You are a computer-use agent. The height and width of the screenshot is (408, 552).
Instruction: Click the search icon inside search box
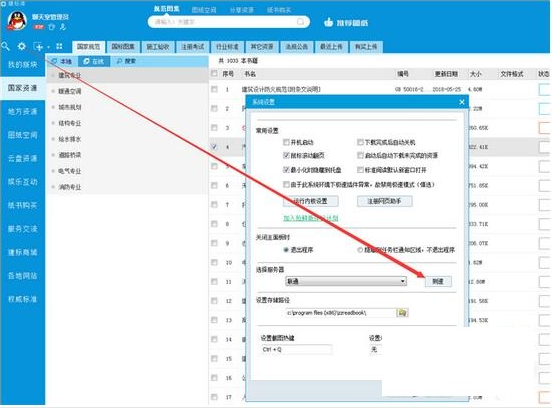(300, 22)
